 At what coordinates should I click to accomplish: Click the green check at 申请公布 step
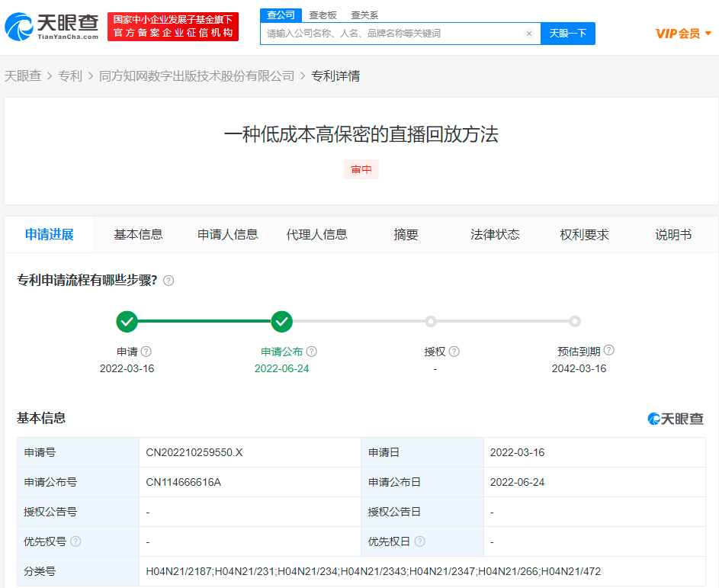coord(281,322)
